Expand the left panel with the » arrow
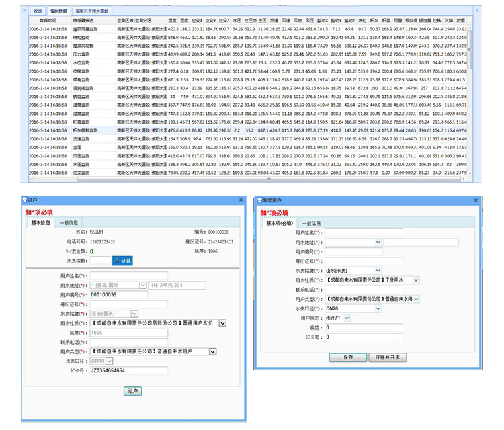Viewport: 504px width, 430px height. pos(24,11)
